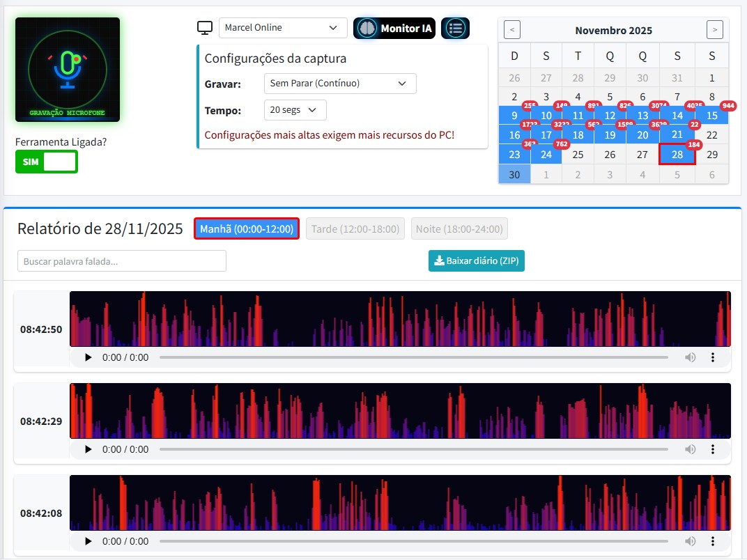Open the Tempo 20 segs dropdown
This screenshot has width=747, height=560.
coord(295,110)
